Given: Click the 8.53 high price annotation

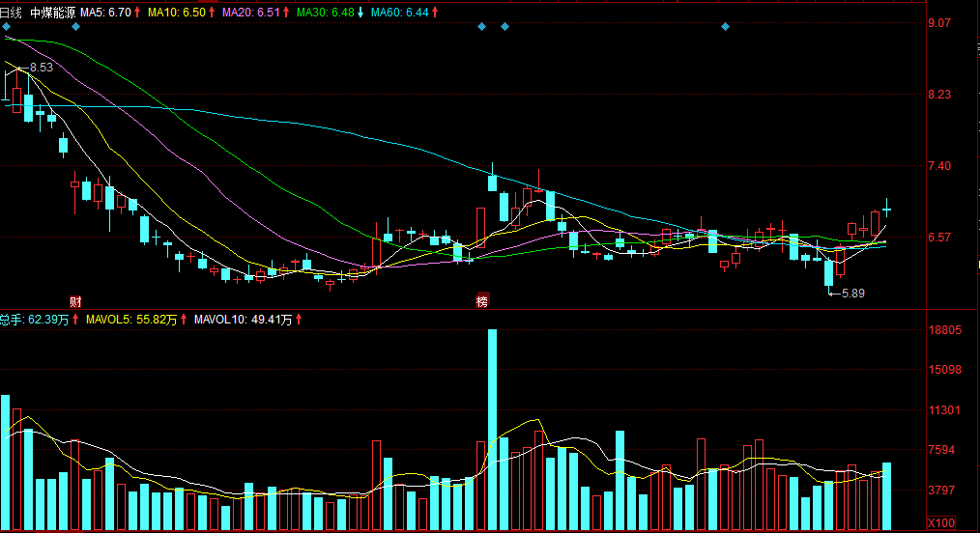Looking at the screenshot, I should tap(41, 68).
